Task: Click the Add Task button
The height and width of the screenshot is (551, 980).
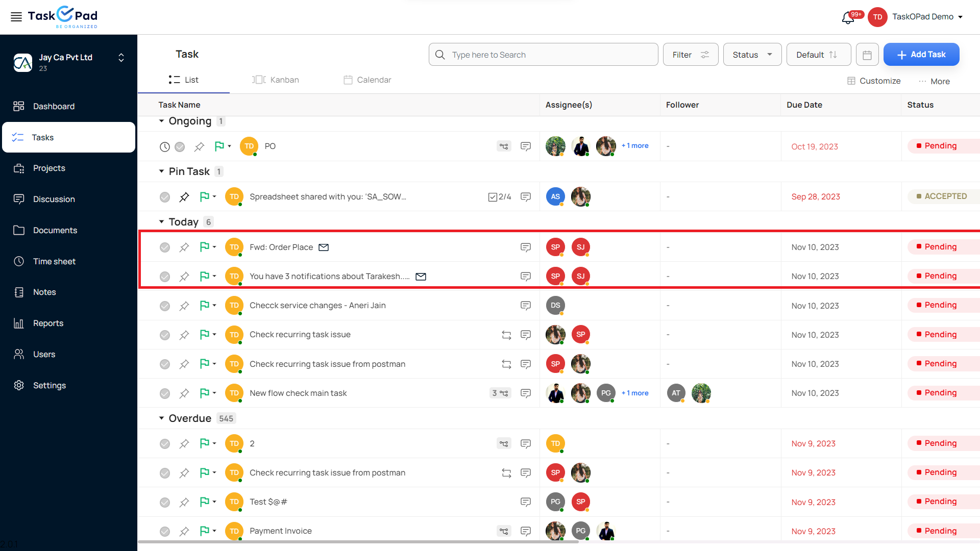Action: tap(921, 55)
